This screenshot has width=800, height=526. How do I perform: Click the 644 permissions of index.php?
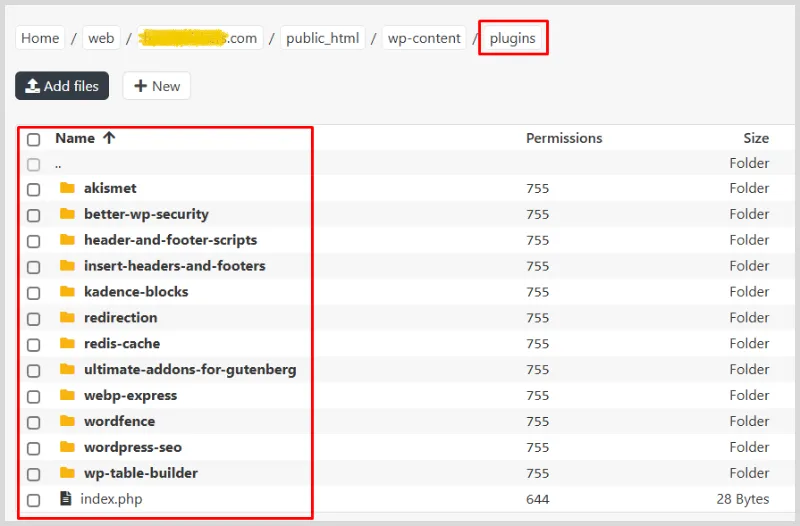click(538, 499)
